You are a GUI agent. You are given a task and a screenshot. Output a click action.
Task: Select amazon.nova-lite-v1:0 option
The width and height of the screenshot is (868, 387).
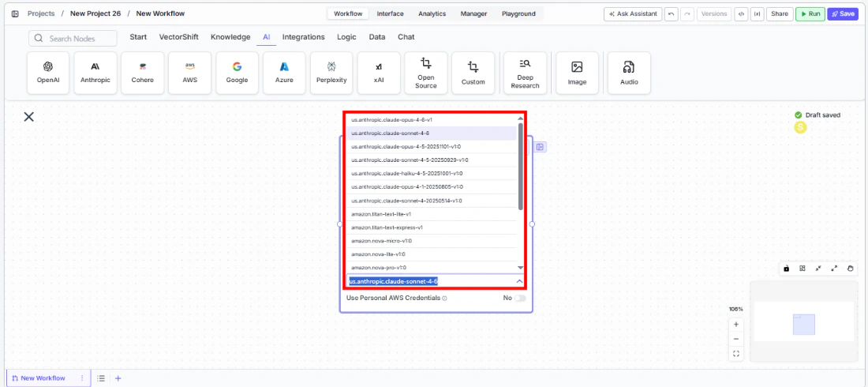point(432,254)
